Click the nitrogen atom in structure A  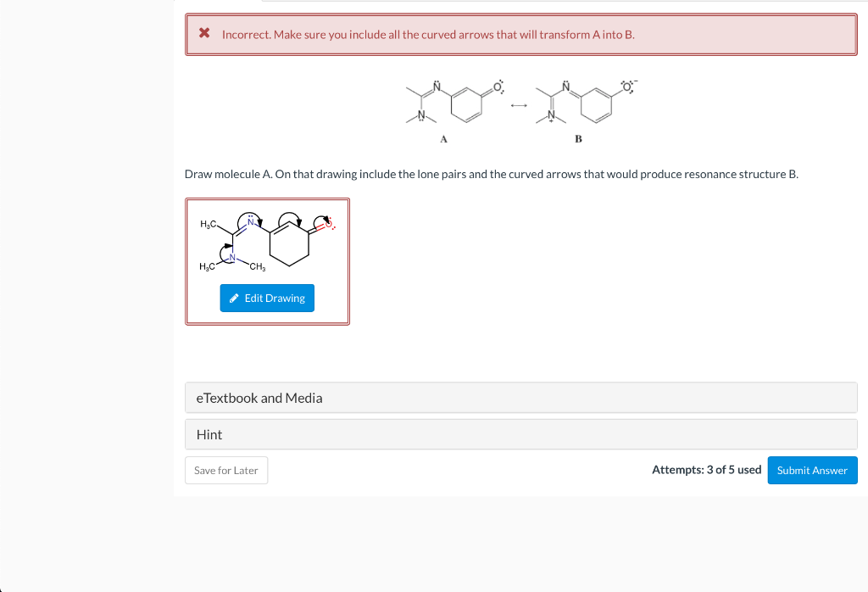coord(436,86)
